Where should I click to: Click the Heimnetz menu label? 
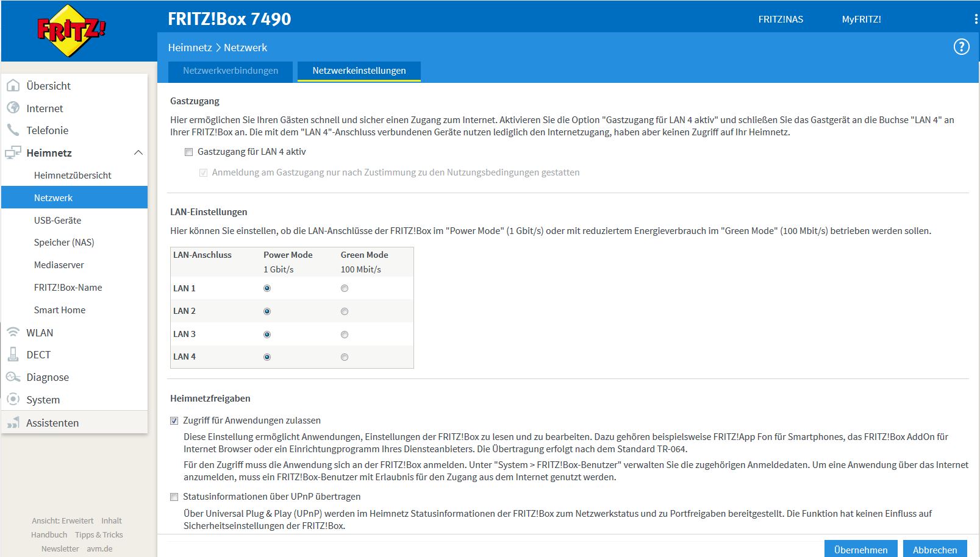click(x=49, y=152)
